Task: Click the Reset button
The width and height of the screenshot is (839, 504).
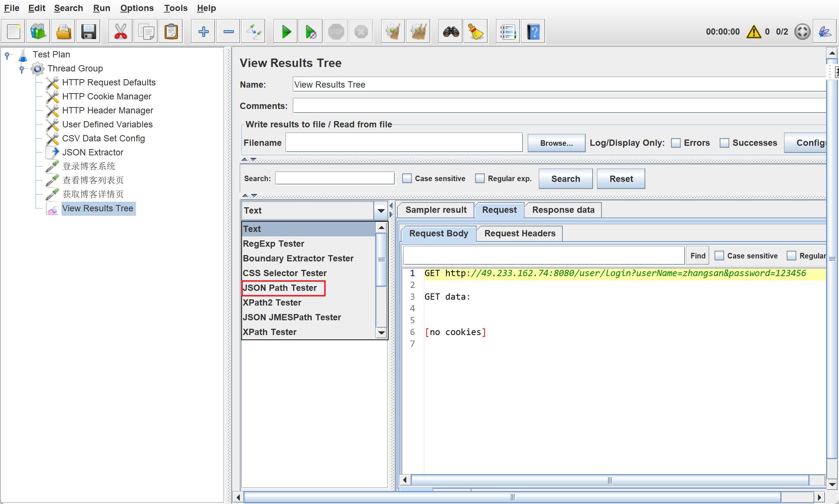Action: (621, 179)
